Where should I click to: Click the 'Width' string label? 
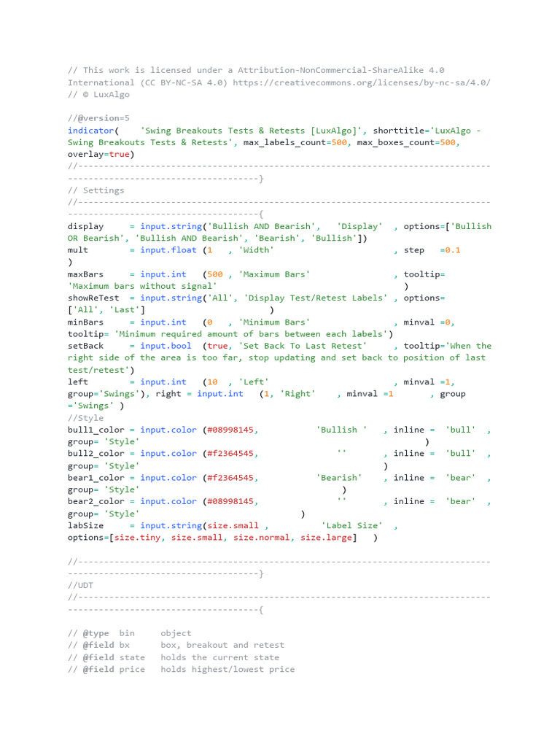coord(256,250)
